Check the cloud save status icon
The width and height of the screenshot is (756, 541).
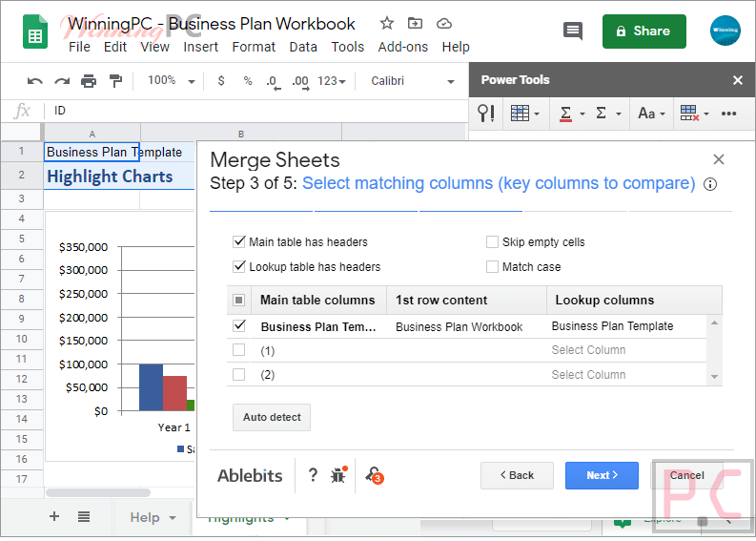[x=443, y=23]
